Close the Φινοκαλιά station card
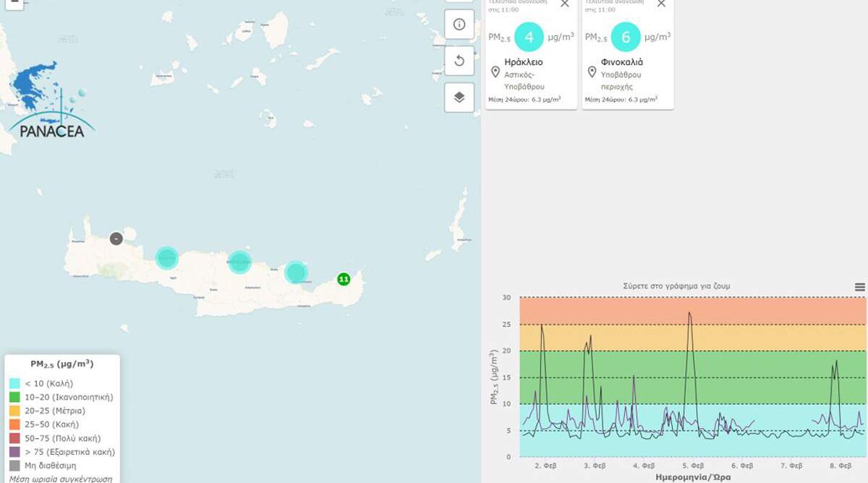868x483 pixels. [x=661, y=4]
